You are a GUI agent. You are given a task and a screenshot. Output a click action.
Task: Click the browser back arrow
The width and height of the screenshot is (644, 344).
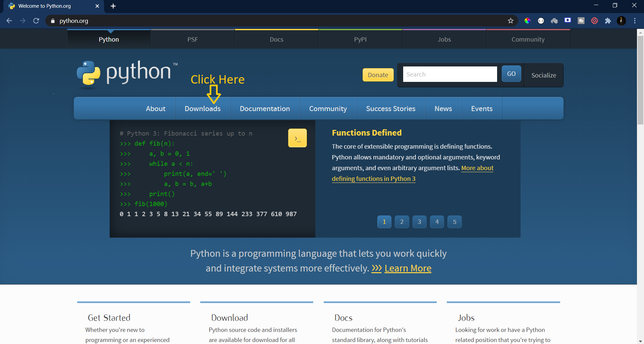point(9,21)
